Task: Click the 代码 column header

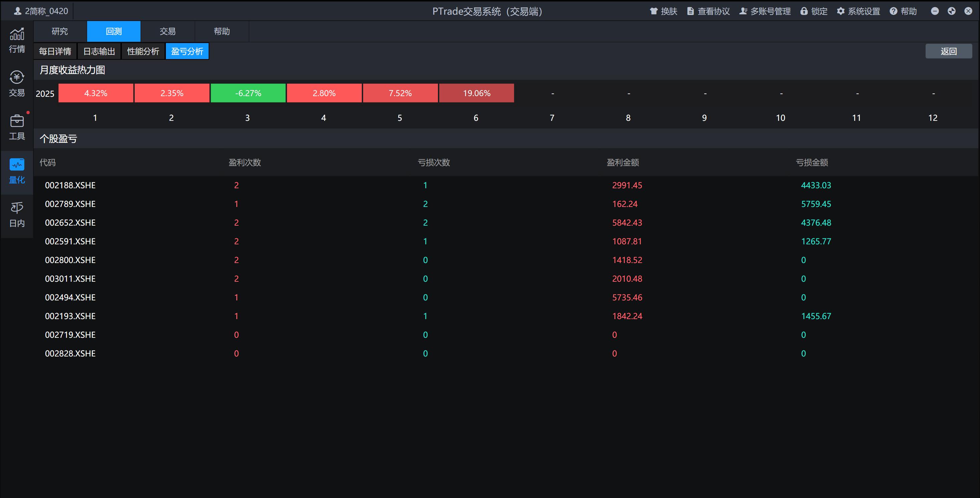Action: point(47,163)
